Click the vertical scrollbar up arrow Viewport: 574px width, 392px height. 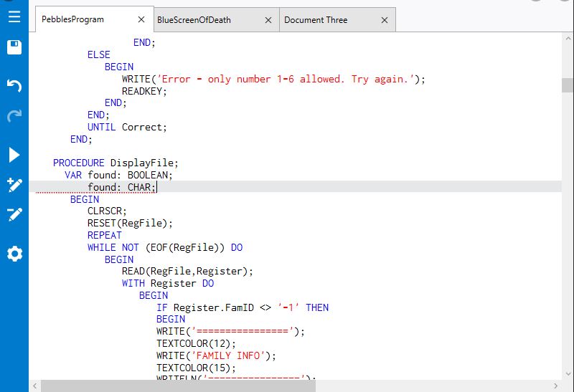568,38
